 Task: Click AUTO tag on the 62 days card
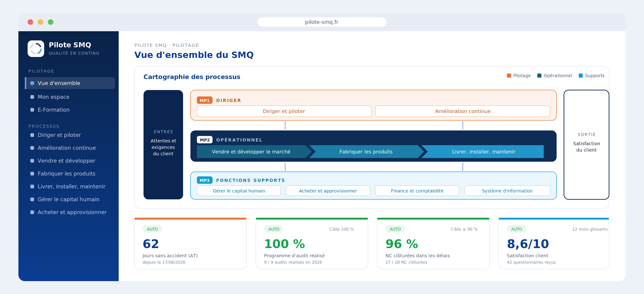point(152,229)
